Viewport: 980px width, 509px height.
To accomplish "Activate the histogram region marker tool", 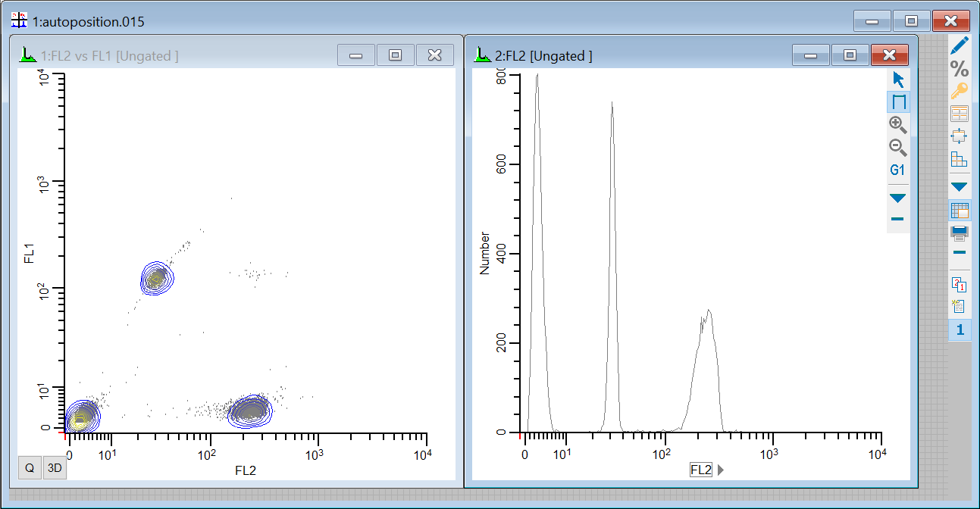I will pos(899,101).
